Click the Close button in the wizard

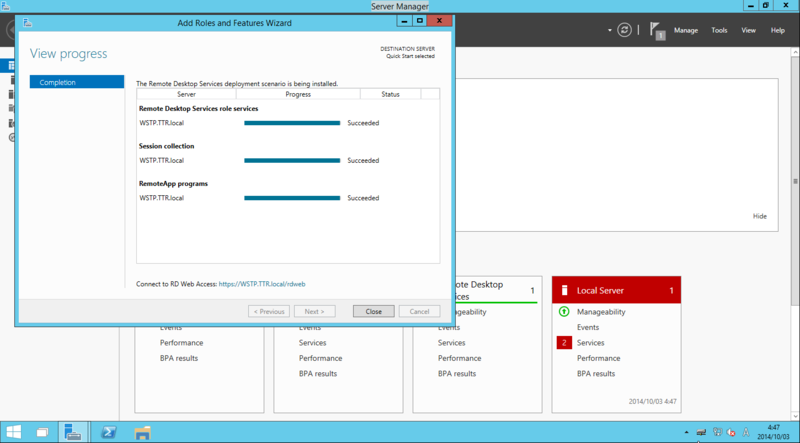(373, 311)
